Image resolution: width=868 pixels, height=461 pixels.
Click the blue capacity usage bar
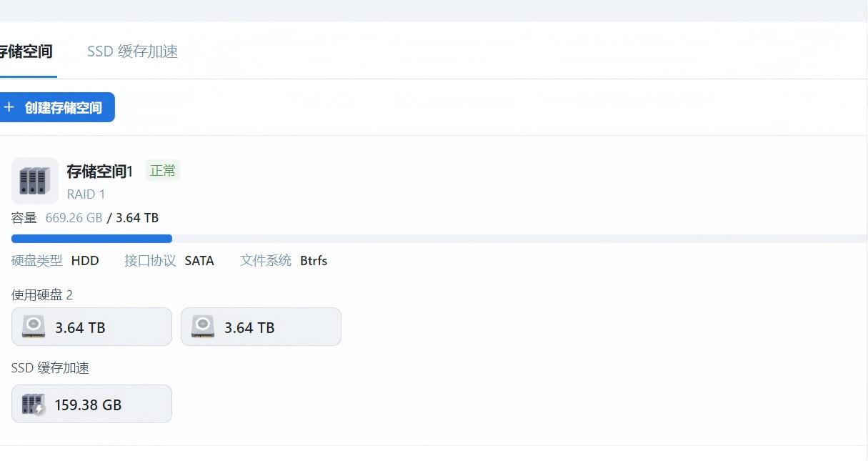coord(91,239)
